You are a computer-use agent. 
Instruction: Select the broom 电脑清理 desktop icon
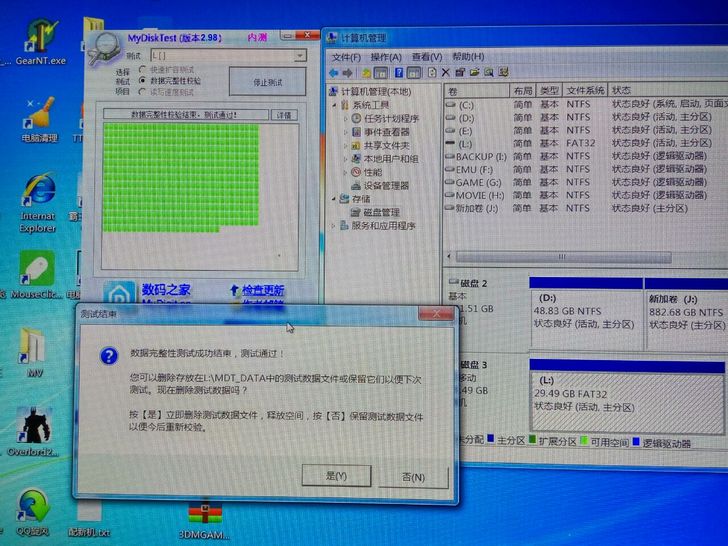40,120
